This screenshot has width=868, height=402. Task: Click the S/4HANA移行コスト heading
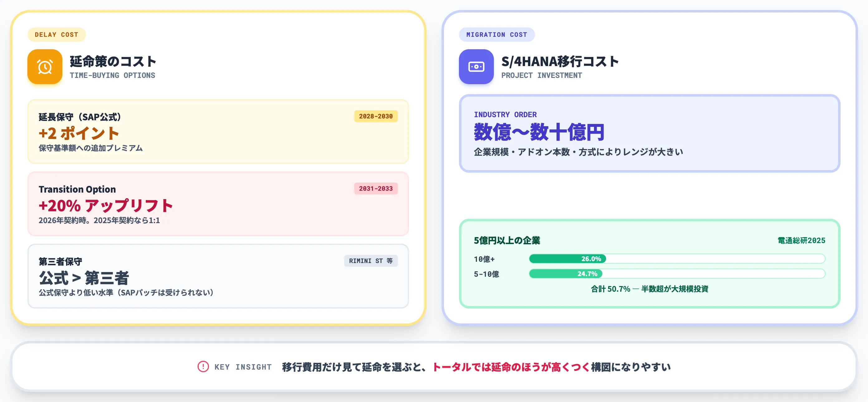coord(560,62)
